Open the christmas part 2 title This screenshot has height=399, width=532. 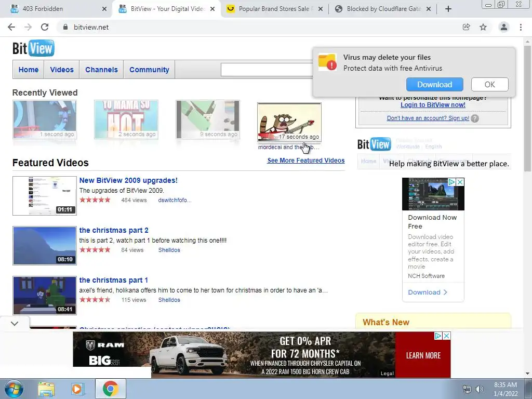click(114, 230)
